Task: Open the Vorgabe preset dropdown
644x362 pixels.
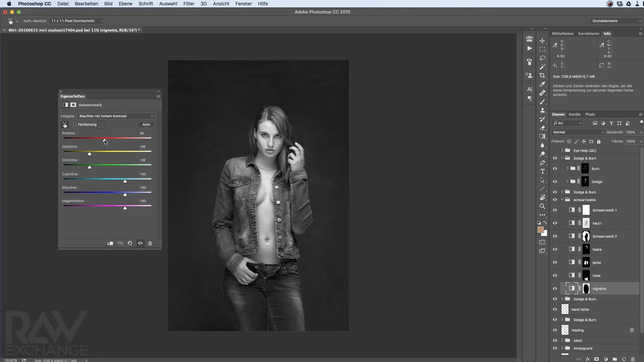Action: [115, 116]
